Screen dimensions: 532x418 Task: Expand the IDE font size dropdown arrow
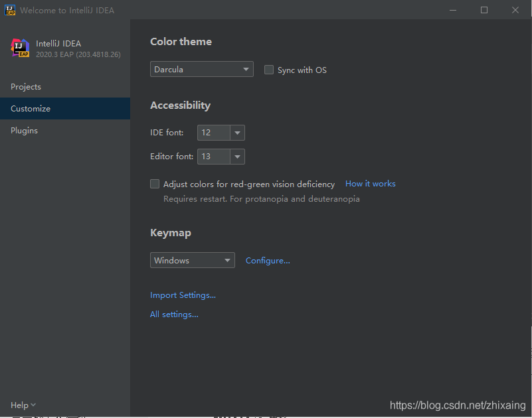coord(238,133)
